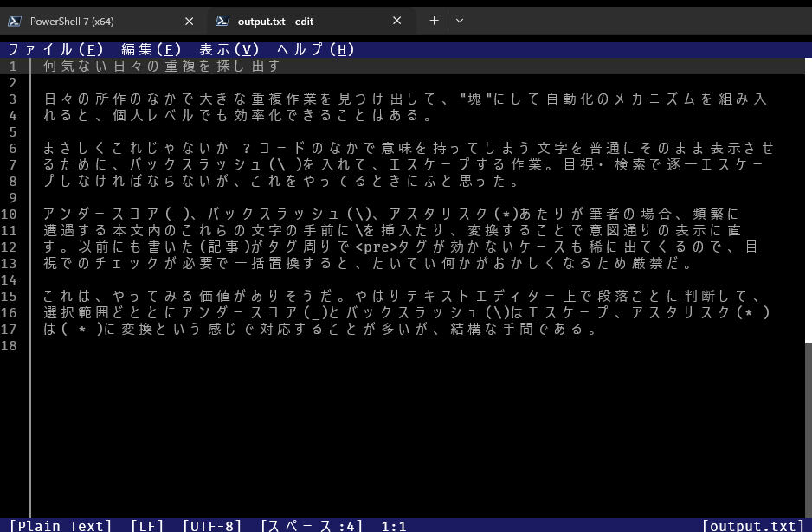Place cursor on line 6 starting まさしくこれじゃないか

click(409, 148)
